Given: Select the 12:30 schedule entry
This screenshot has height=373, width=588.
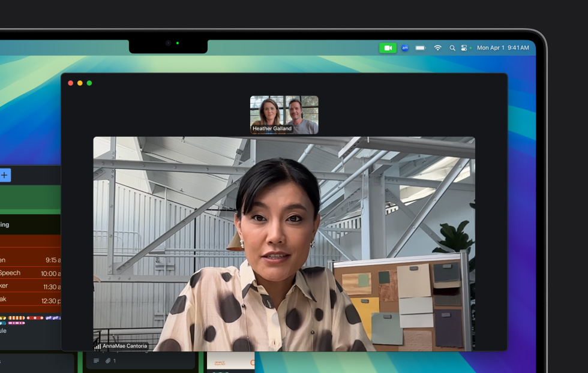Looking at the screenshot, I should tap(30, 300).
